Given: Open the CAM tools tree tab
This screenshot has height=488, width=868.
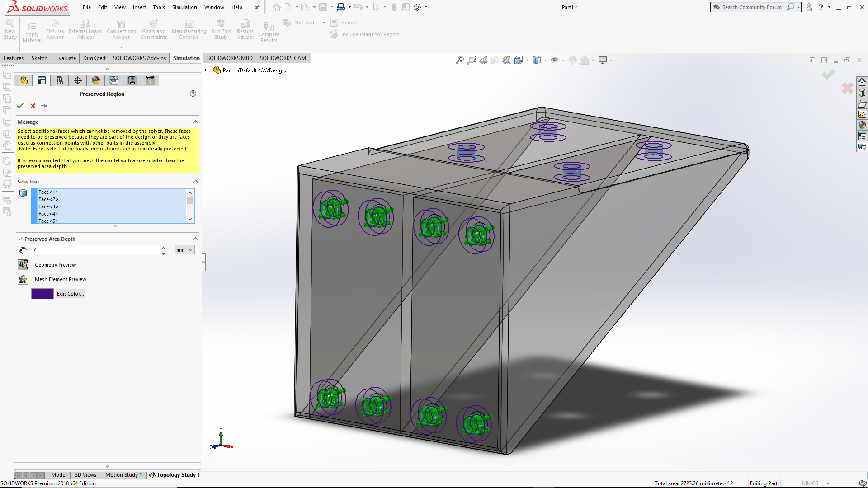Looking at the screenshot, I should click(150, 80).
